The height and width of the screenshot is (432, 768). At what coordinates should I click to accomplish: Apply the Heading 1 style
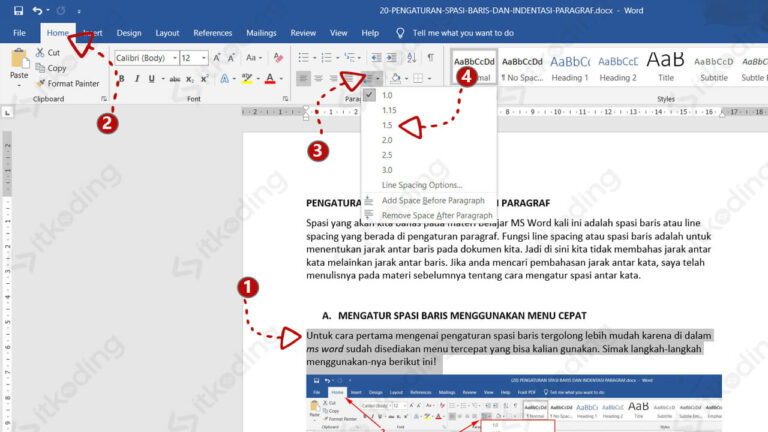pos(570,68)
